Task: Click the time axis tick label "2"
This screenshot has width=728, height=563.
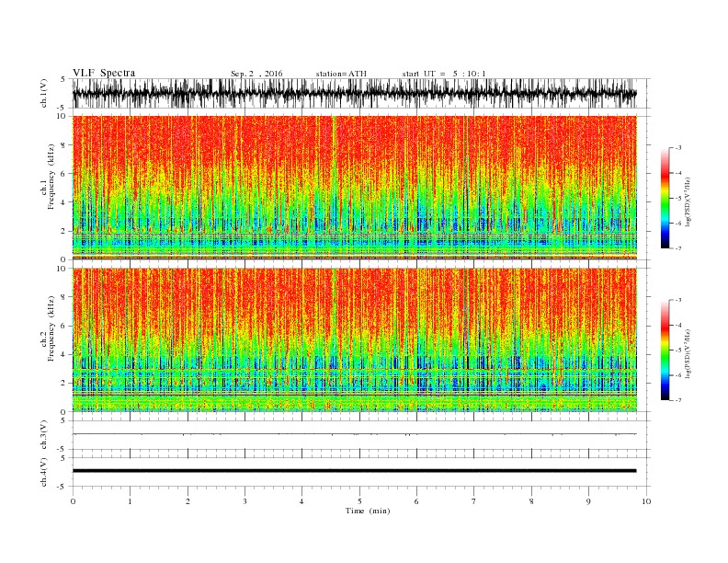Action: point(188,501)
